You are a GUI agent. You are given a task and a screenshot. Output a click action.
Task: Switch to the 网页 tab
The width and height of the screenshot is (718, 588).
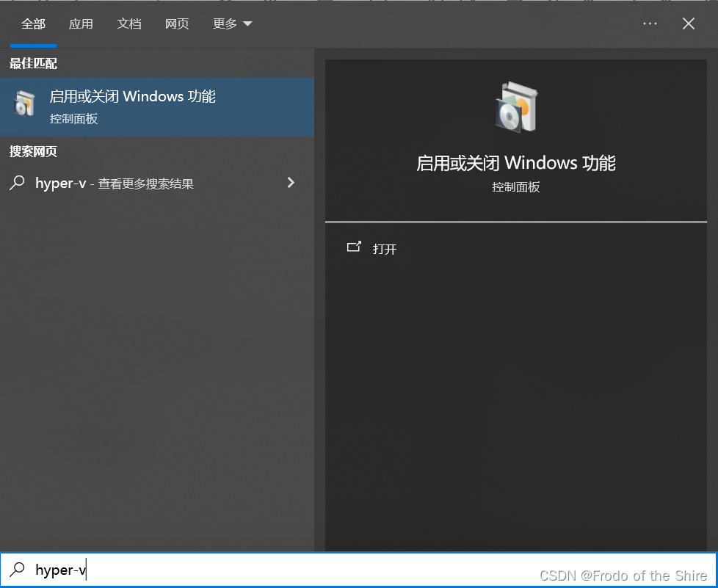[177, 23]
